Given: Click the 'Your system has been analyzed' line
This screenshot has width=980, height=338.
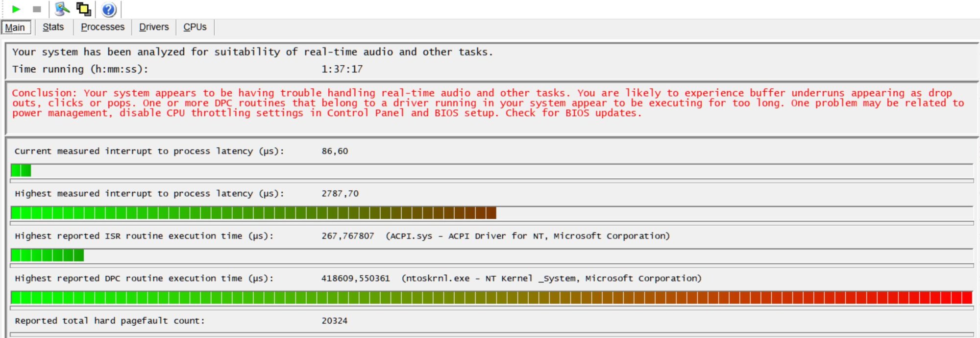Looking at the screenshot, I should (x=252, y=52).
